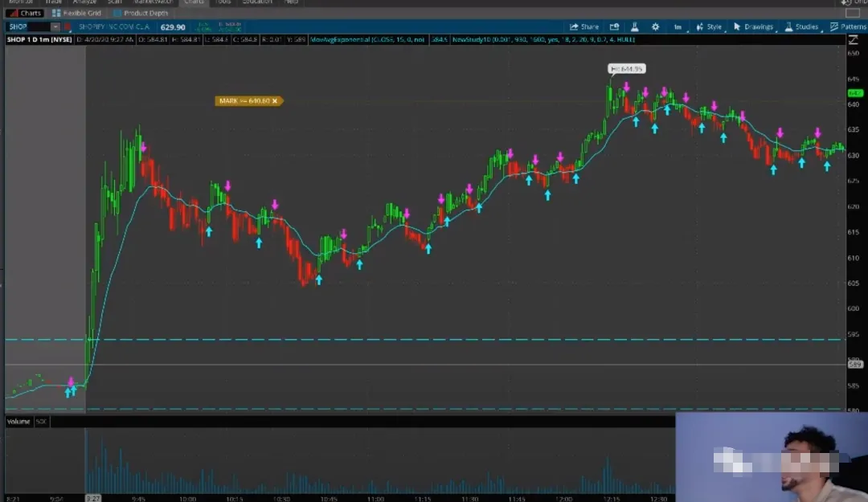Click the SHOP 1 D 1m [NYSE] label

[39, 39]
